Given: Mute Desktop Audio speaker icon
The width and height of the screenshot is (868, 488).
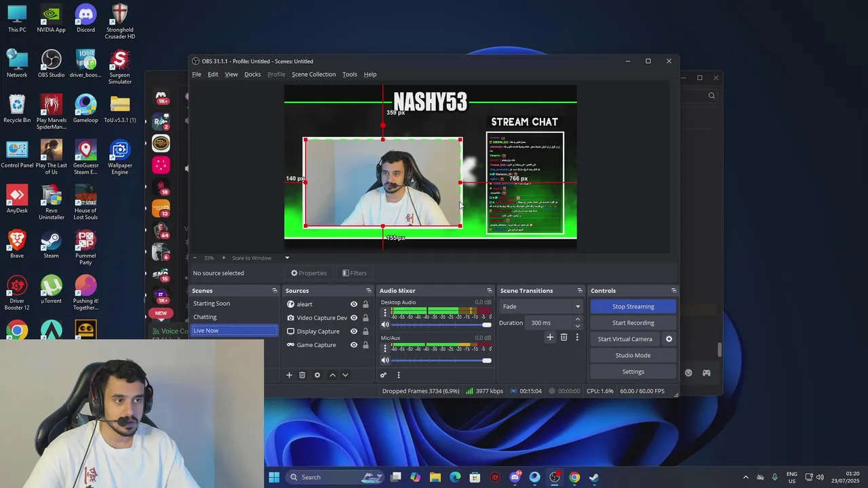Looking at the screenshot, I should click(385, 325).
